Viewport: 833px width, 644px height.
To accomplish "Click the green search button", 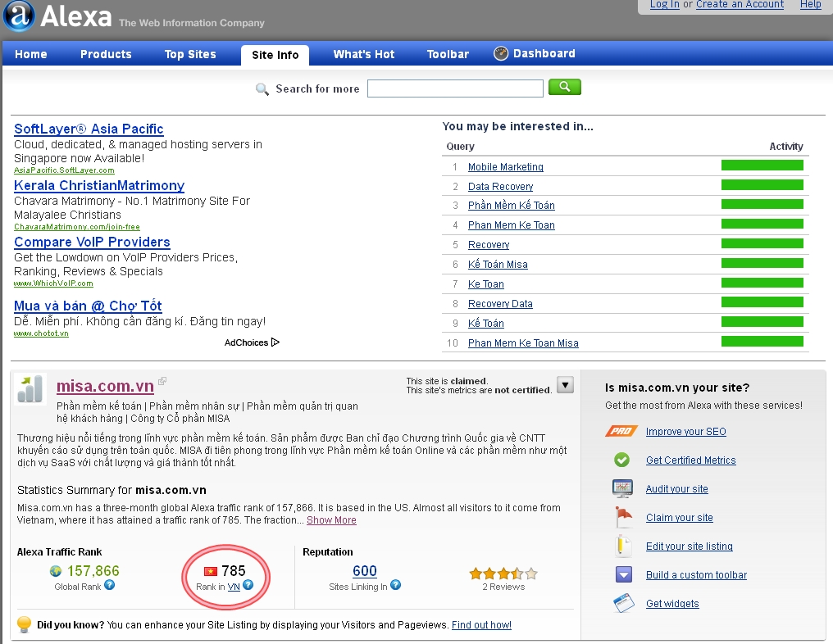I will [x=564, y=87].
